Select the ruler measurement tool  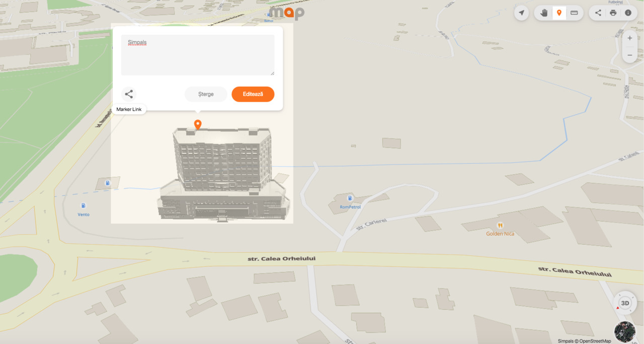574,13
